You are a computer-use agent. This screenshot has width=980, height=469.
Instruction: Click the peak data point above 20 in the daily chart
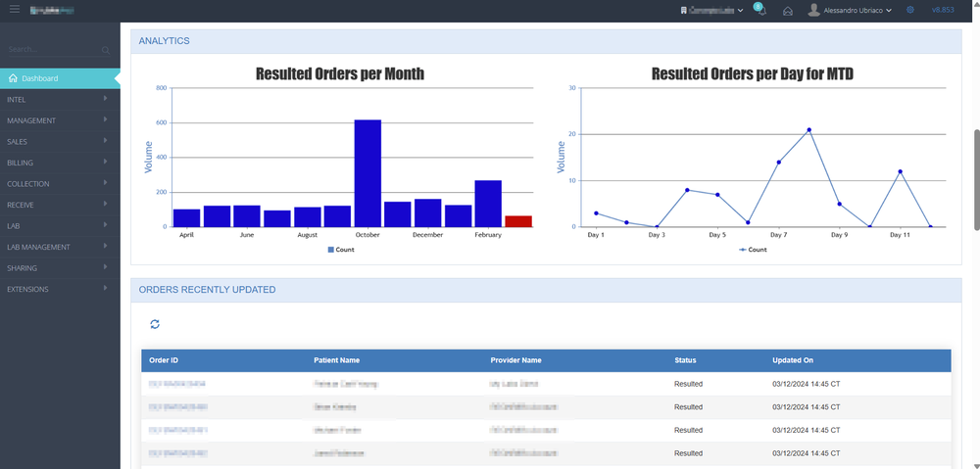[808, 130]
